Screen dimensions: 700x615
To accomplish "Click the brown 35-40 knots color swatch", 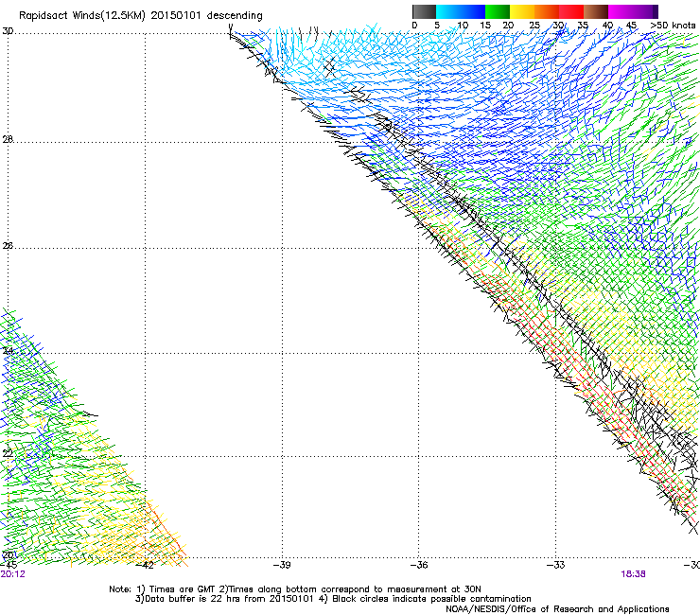I will click(x=596, y=11).
